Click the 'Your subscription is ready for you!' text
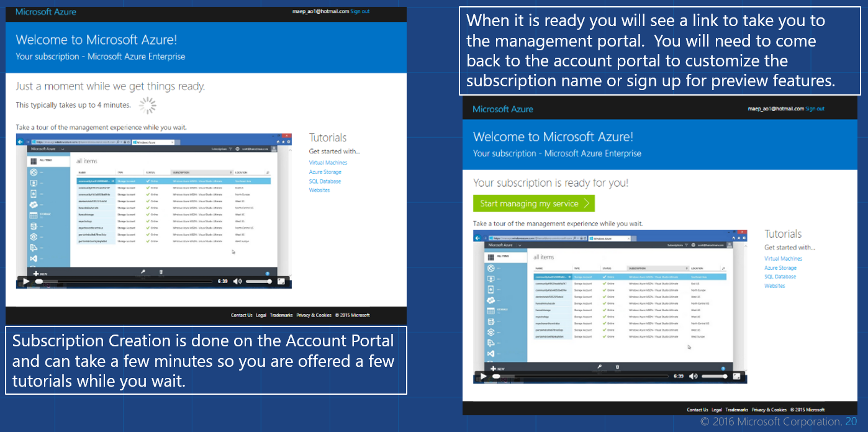868x432 pixels. (551, 182)
